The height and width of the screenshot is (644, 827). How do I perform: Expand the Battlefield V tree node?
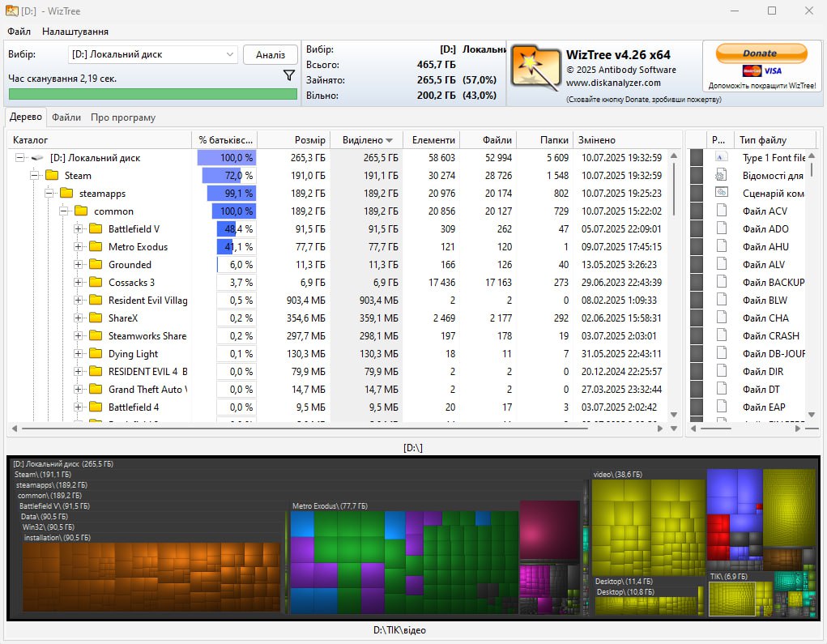point(78,229)
